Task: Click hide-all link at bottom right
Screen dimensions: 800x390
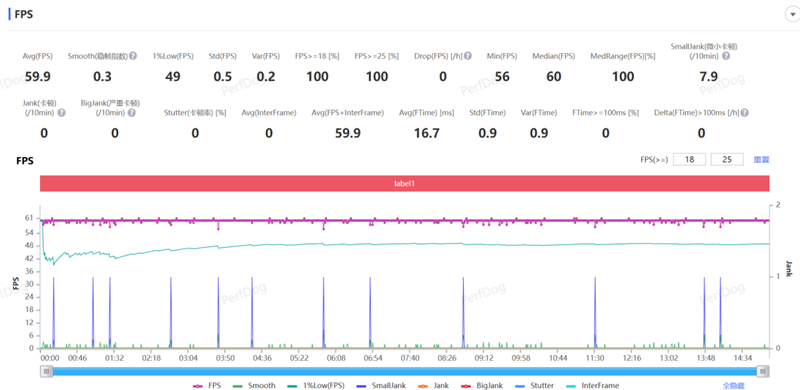Action: pos(733,386)
